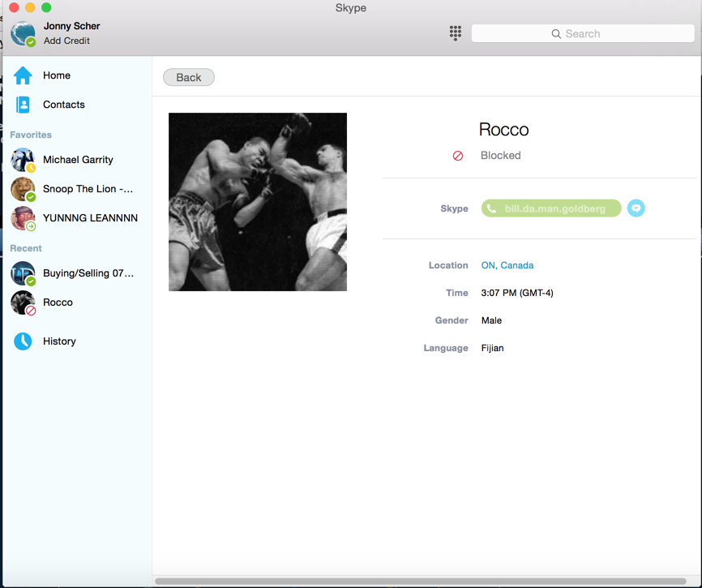Screen dimensions: 702x588
Task: Click the yellow minimize window button
Action: 30,7
